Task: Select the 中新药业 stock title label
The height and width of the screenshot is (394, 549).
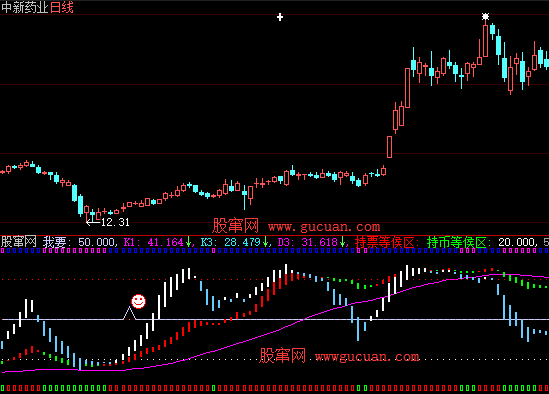Action: (25, 7)
